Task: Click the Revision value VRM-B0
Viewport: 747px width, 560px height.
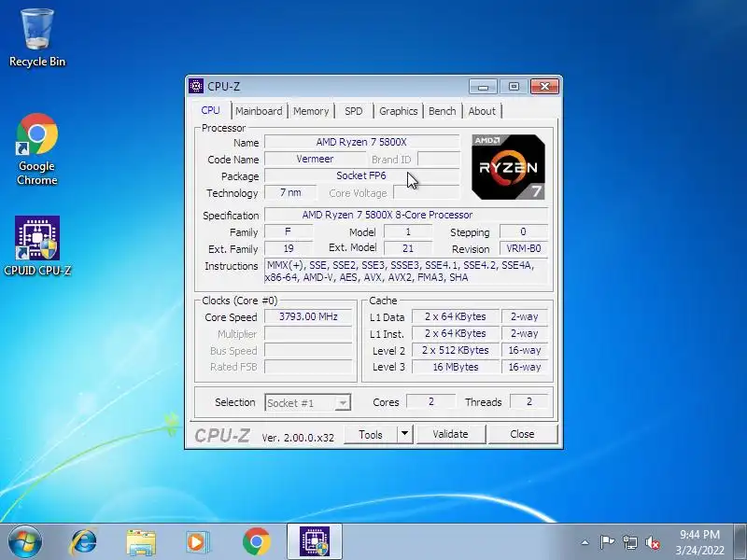Action: 524,248
